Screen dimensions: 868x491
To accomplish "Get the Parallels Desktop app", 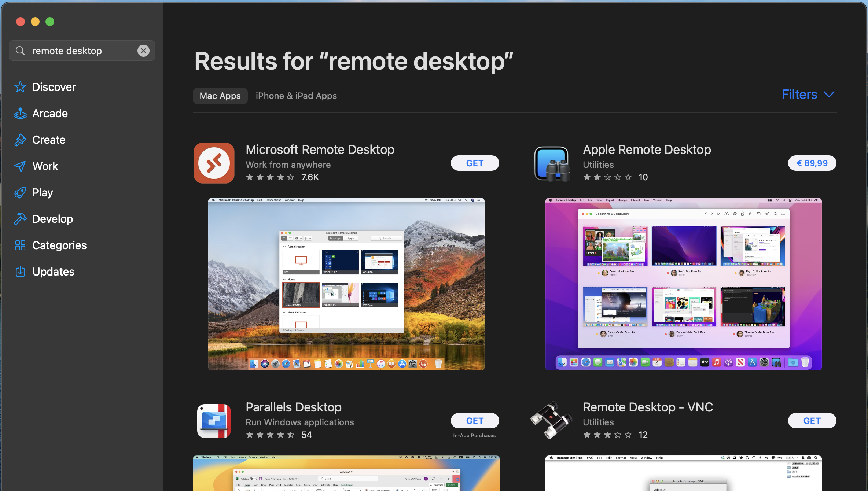I will click(x=475, y=420).
